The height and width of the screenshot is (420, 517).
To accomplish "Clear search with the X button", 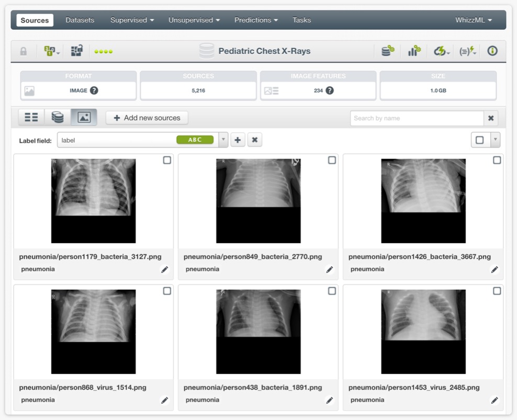I will coord(491,118).
